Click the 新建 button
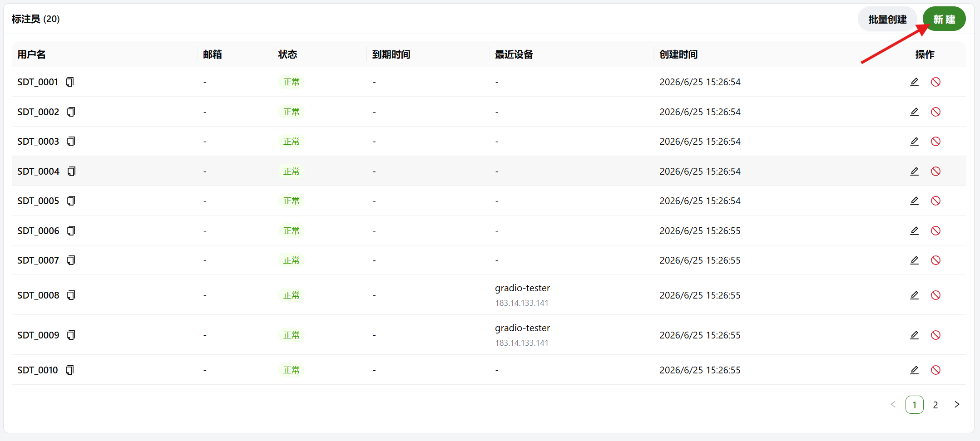This screenshot has height=441, width=980. click(944, 19)
